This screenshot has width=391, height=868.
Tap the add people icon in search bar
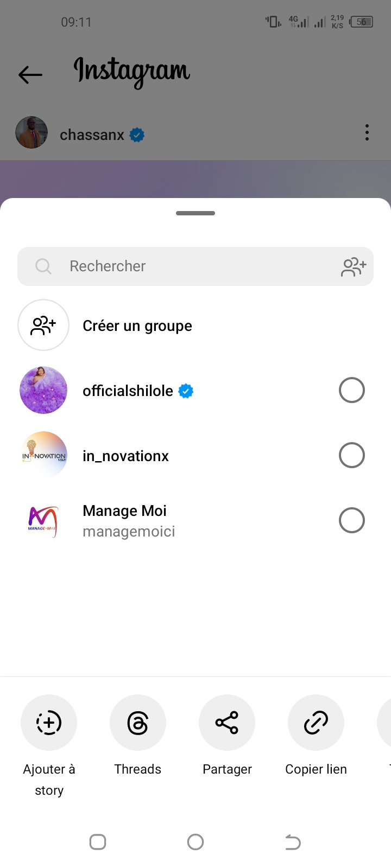click(354, 266)
